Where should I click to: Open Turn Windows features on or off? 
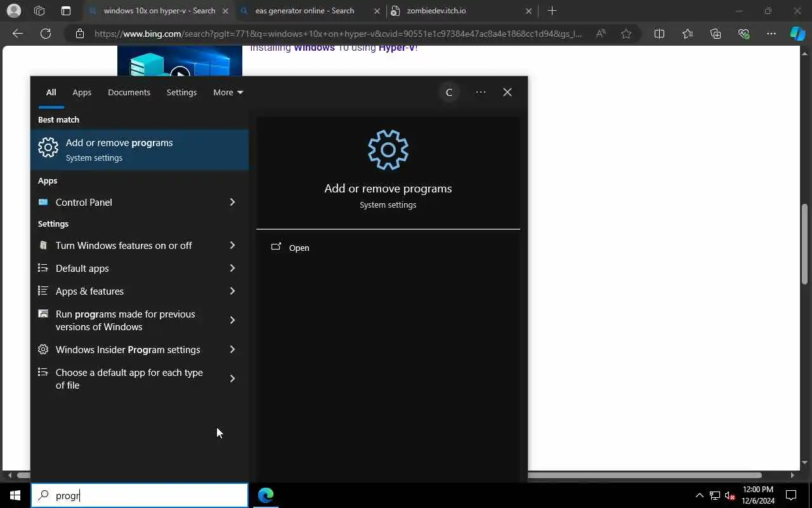point(123,245)
